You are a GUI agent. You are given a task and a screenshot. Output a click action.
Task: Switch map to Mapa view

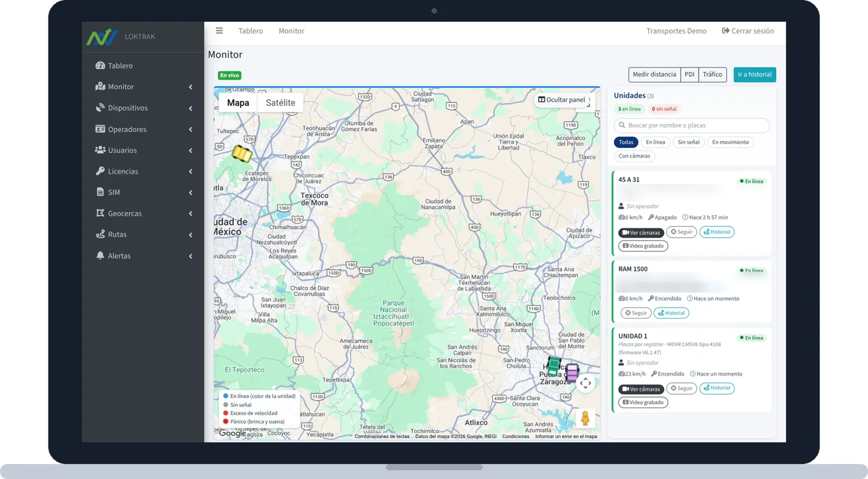click(x=238, y=103)
